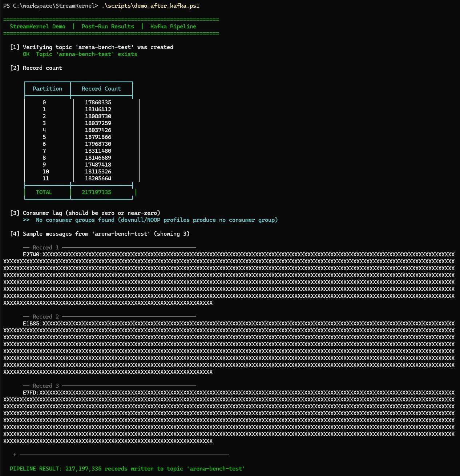Click record count value 18311480
The height and width of the screenshot is (476, 460).
(98, 151)
